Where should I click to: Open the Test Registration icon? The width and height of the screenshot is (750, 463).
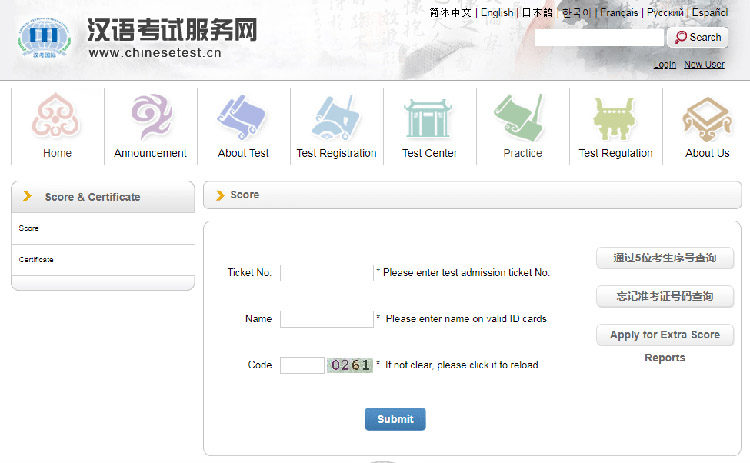pos(336,118)
